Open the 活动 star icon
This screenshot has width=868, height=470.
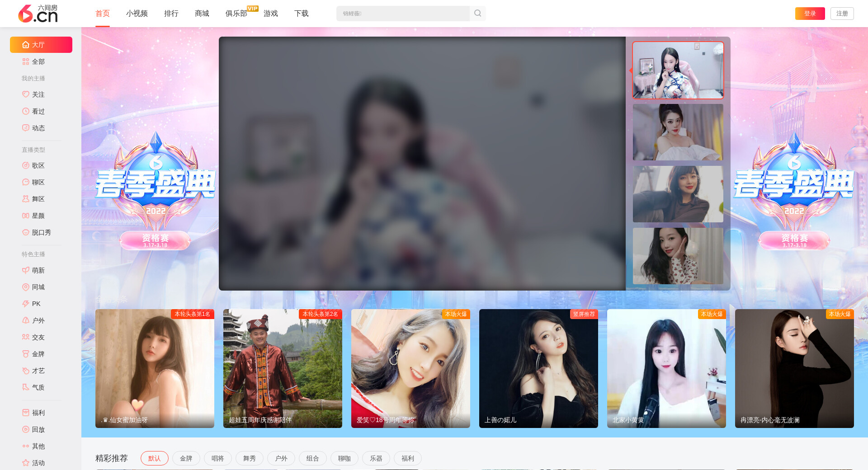[26, 463]
